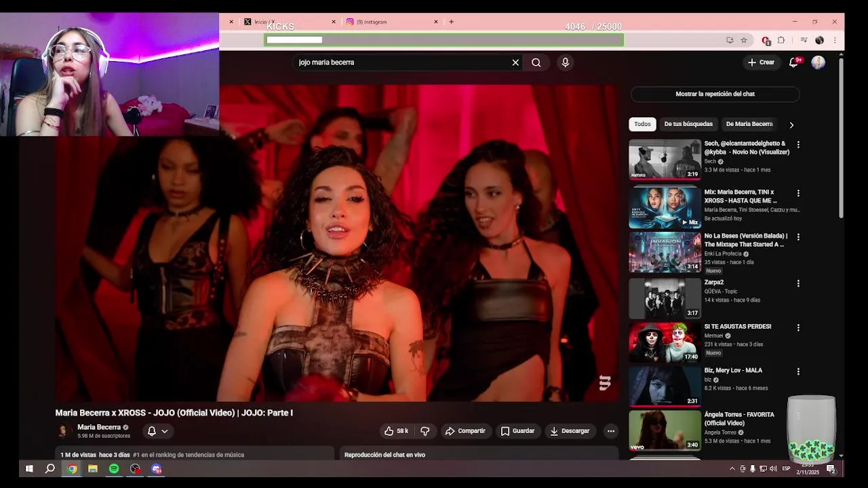Open SI TE ASUSTAS PERDES thumbnail

[x=665, y=342]
